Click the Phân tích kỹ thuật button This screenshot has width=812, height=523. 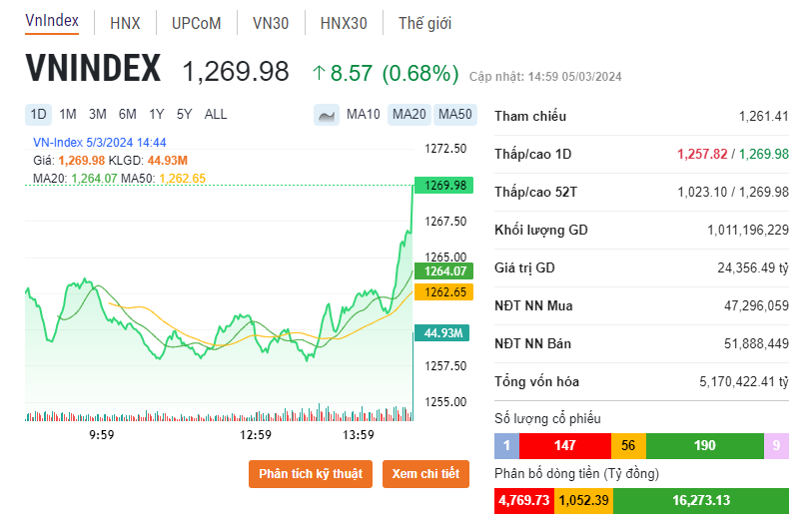pos(311,474)
